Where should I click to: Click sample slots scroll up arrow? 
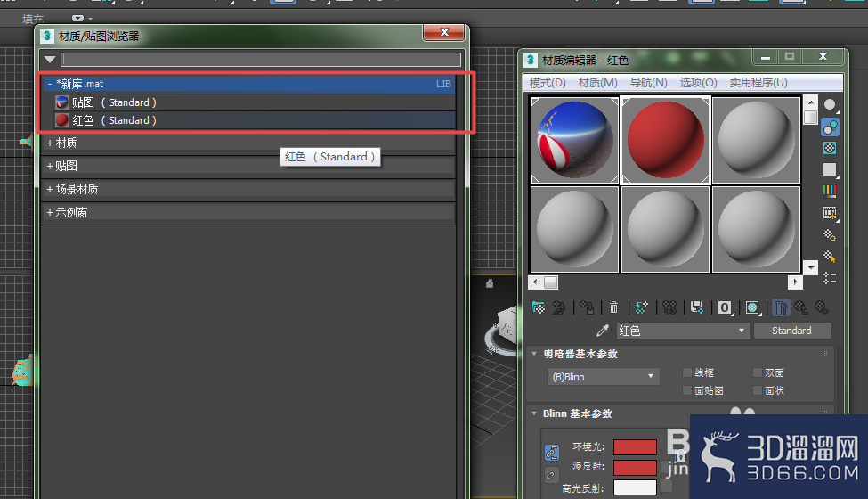tap(811, 102)
